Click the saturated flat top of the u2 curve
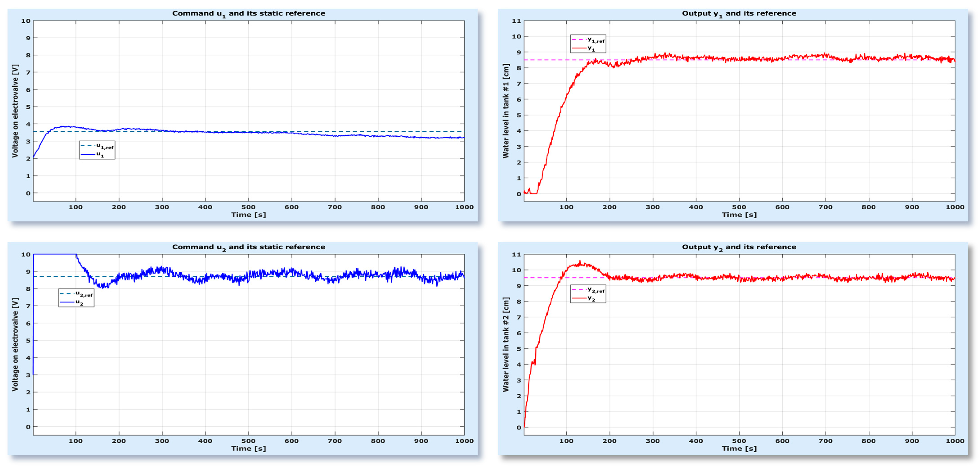The height and width of the screenshot is (470, 980). click(55, 254)
